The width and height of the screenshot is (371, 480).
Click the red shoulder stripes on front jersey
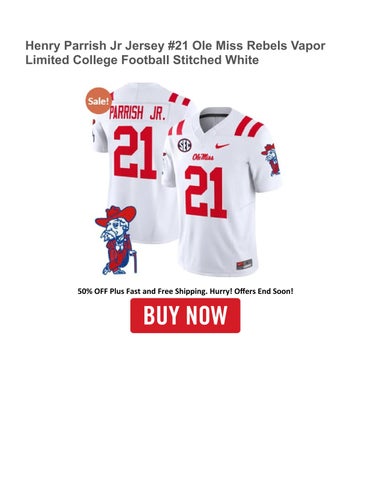pyautogui.click(x=248, y=126)
